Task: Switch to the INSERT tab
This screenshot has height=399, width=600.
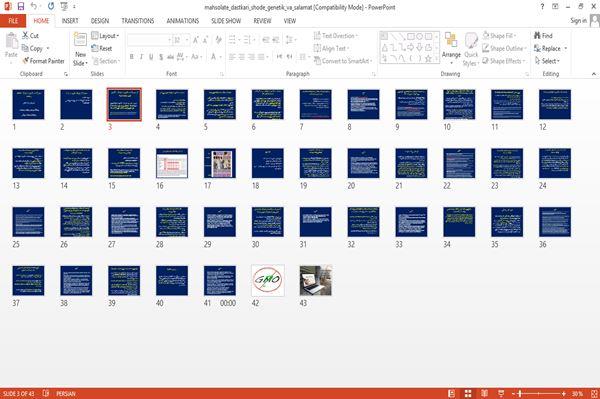Action: 70,21
